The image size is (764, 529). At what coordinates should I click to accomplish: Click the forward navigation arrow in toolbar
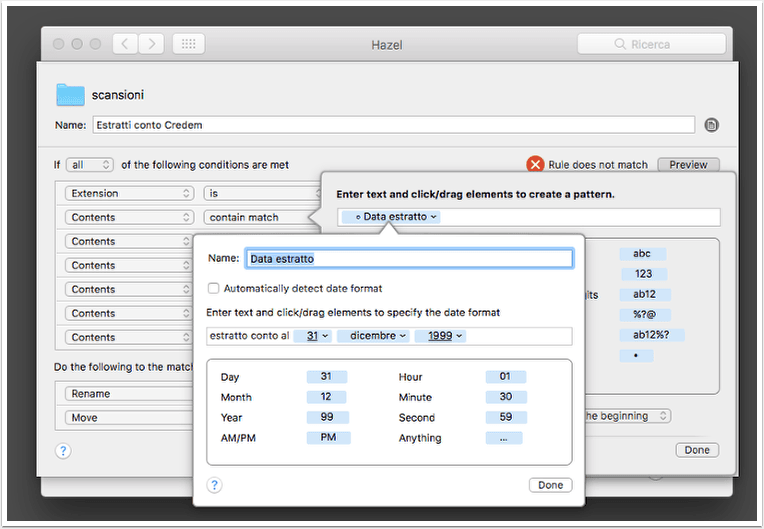[152, 44]
